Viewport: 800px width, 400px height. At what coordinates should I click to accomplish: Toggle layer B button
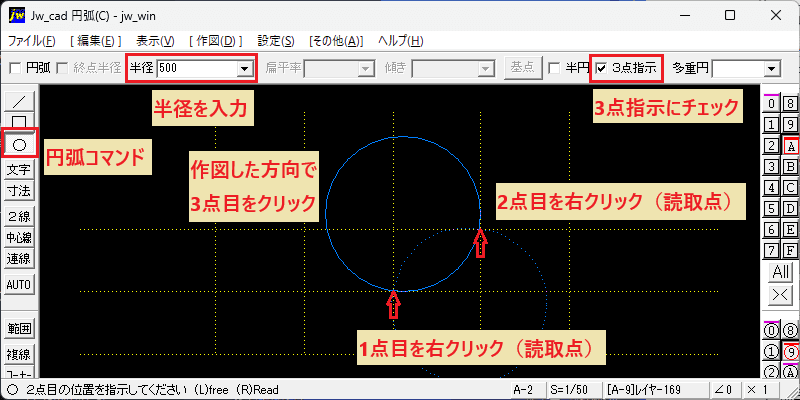coord(790,167)
